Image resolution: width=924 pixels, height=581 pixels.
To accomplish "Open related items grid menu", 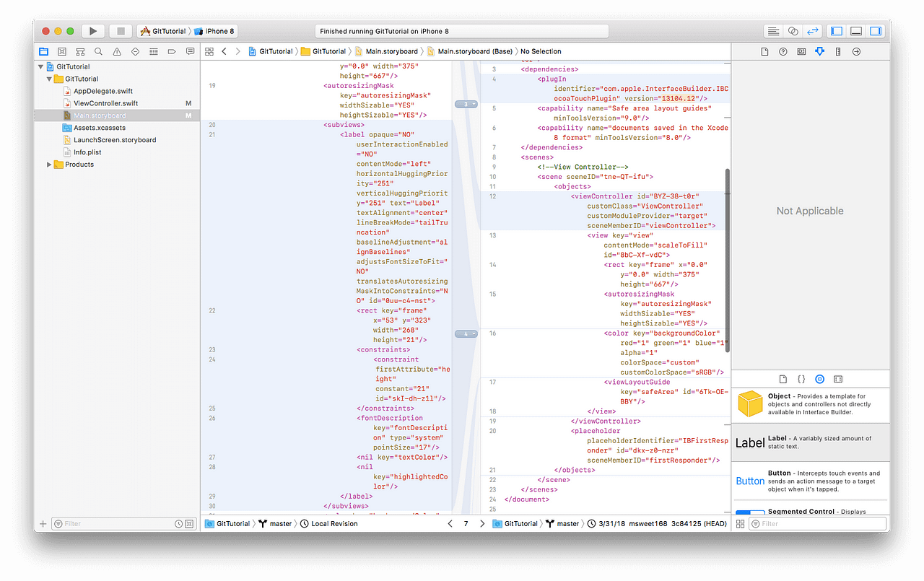I will coord(209,51).
